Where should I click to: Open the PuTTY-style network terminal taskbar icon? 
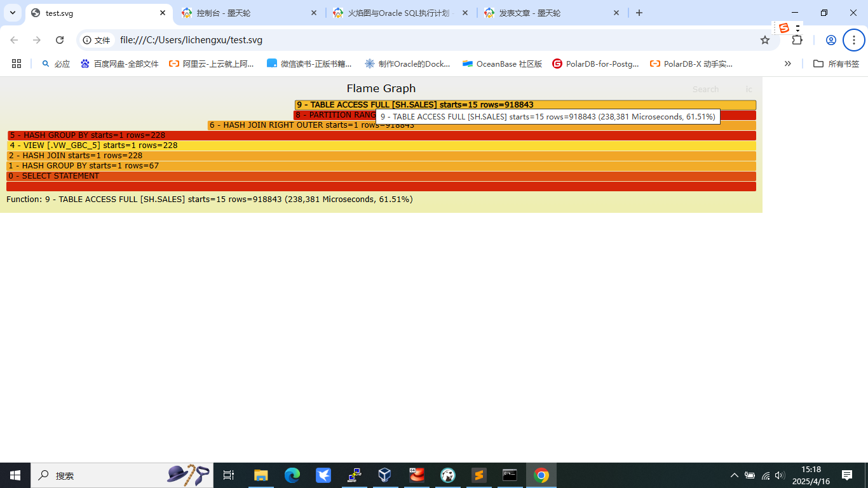tap(355, 475)
